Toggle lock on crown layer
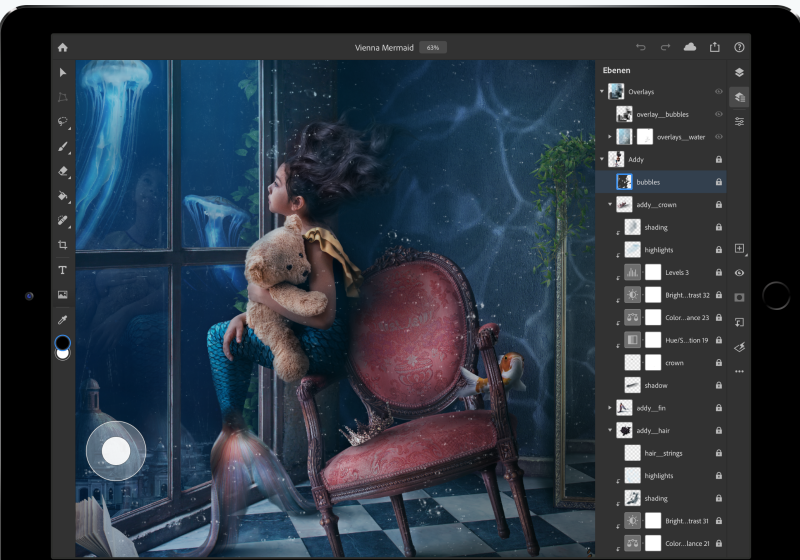 click(x=719, y=363)
